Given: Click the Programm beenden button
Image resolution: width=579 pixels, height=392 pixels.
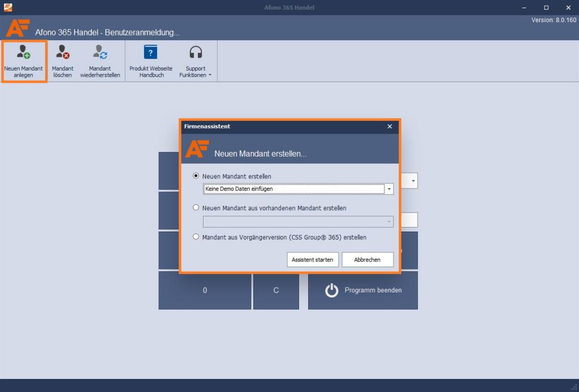Looking at the screenshot, I should [363, 290].
